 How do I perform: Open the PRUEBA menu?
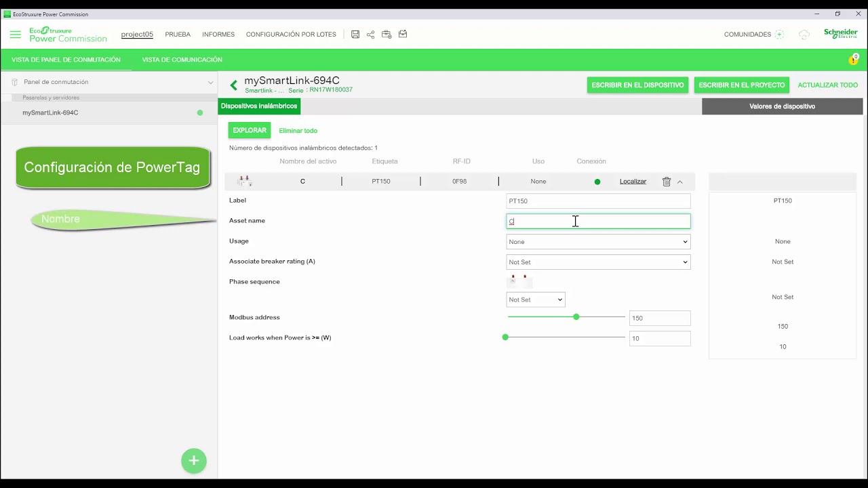(178, 35)
